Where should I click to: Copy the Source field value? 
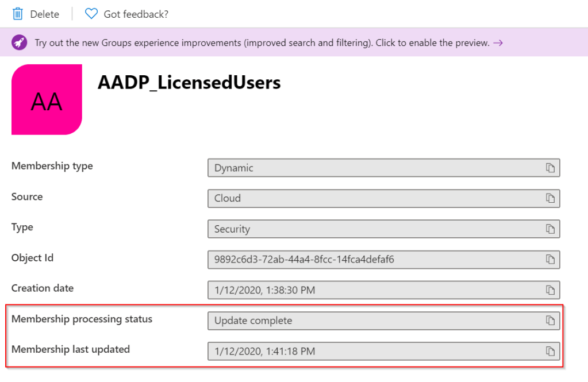click(x=550, y=198)
